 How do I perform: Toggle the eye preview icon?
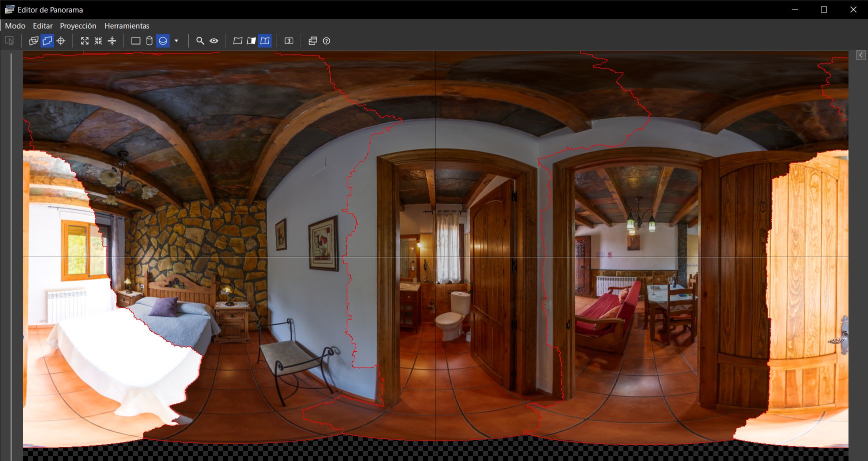(x=214, y=41)
